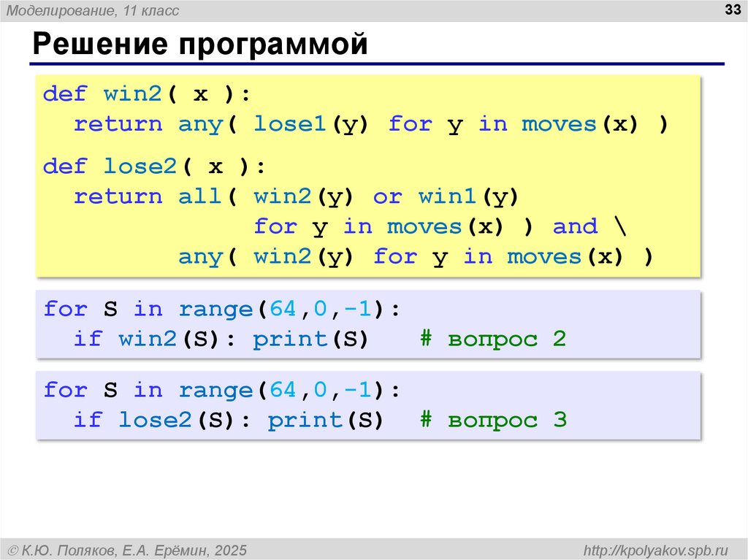The height and width of the screenshot is (560, 748).
Task: Click the "and" keyword before the backslash
Action: 575,226
